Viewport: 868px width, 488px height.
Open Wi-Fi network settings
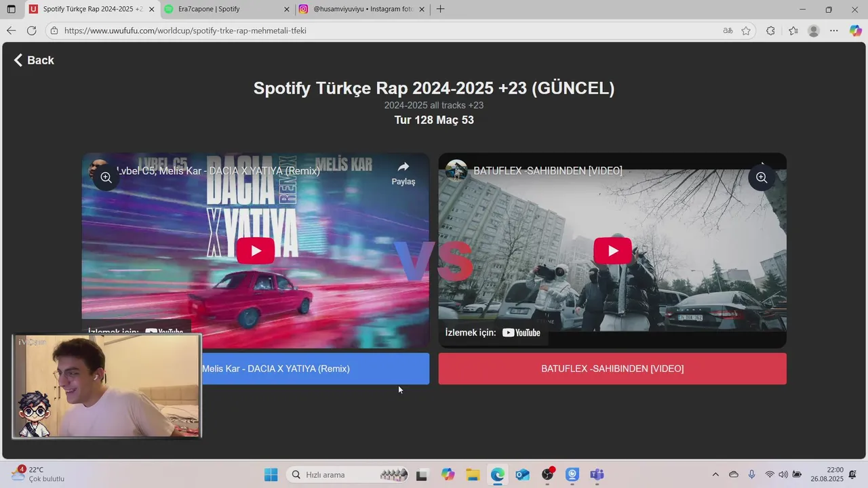point(770,474)
